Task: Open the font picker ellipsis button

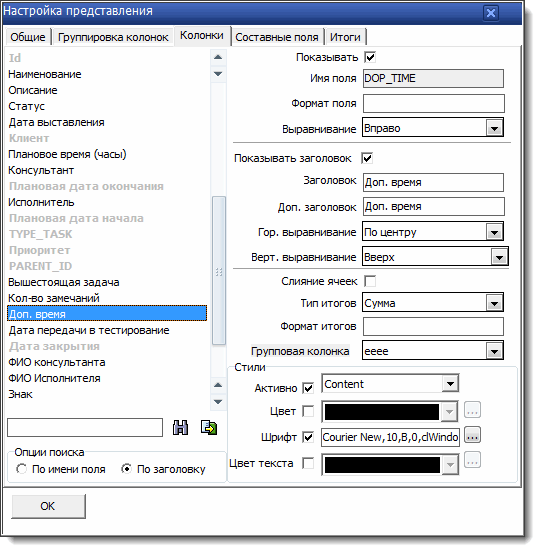Action: 472,435
